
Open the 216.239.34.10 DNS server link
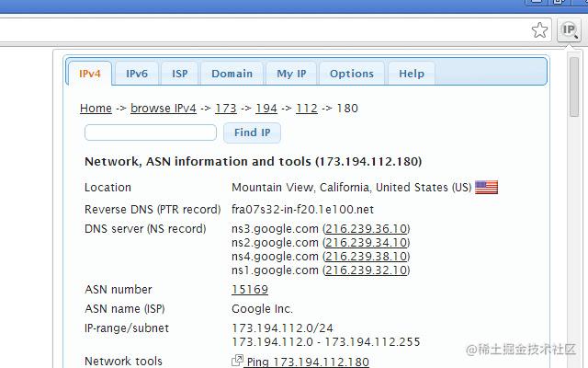click(x=367, y=243)
